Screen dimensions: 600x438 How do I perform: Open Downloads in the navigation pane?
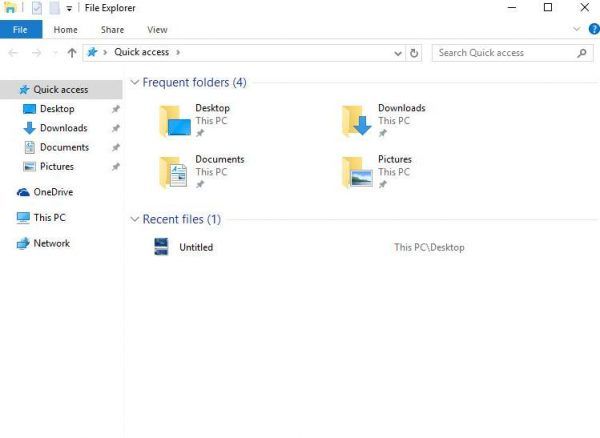[x=64, y=128]
